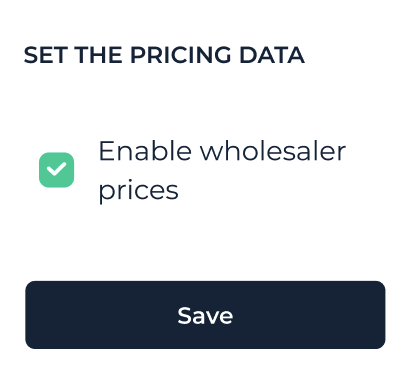408x378 pixels.
Task: Click the word 'PRICING' in the heading
Action: (180, 55)
